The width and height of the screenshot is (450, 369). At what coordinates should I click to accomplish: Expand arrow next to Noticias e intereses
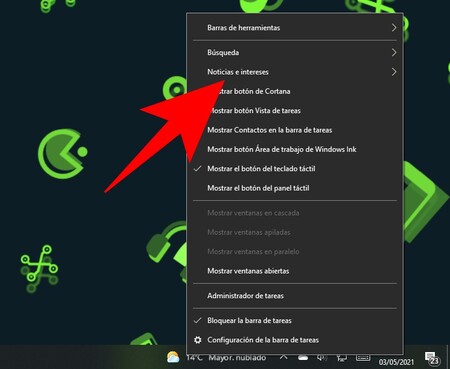[394, 72]
